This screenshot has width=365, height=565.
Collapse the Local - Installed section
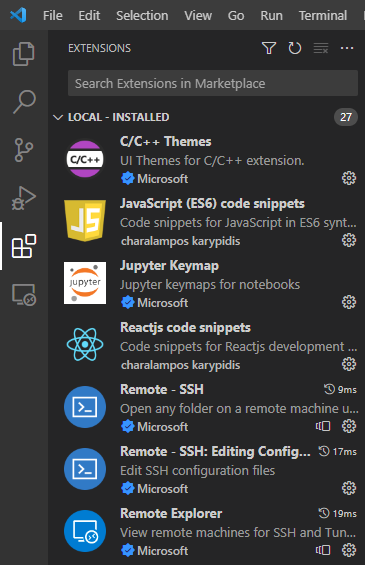coord(58,117)
